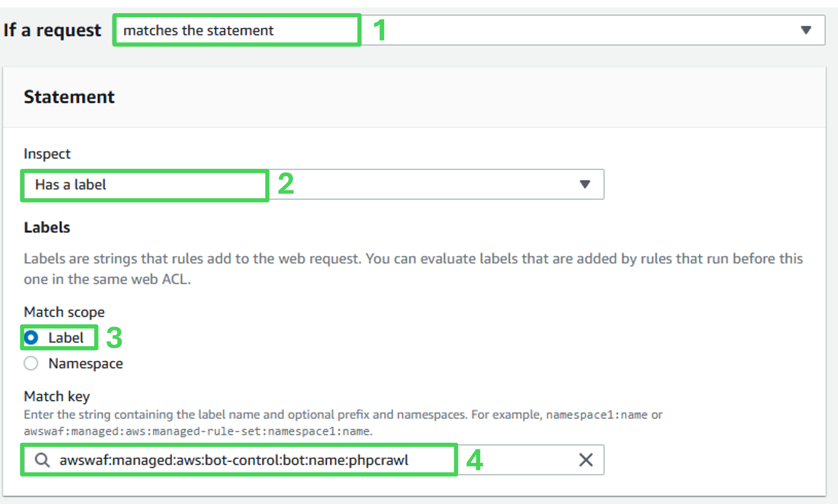The height and width of the screenshot is (504, 838).
Task: Select the Namespace radio button
Action: [x=31, y=364]
